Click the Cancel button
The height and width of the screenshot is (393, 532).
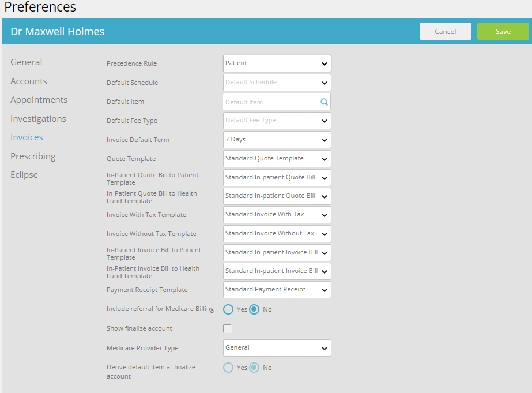click(x=445, y=31)
